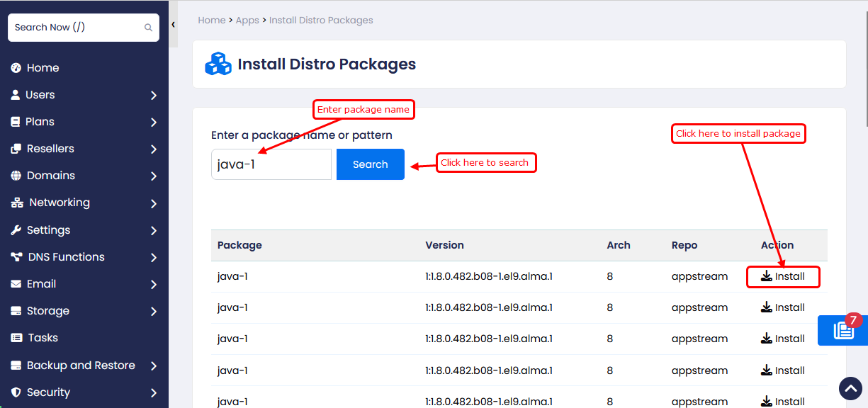The height and width of the screenshot is (408, 868).
Task: Click the blue notifications icon with badge 7
Action: (843, 330)
